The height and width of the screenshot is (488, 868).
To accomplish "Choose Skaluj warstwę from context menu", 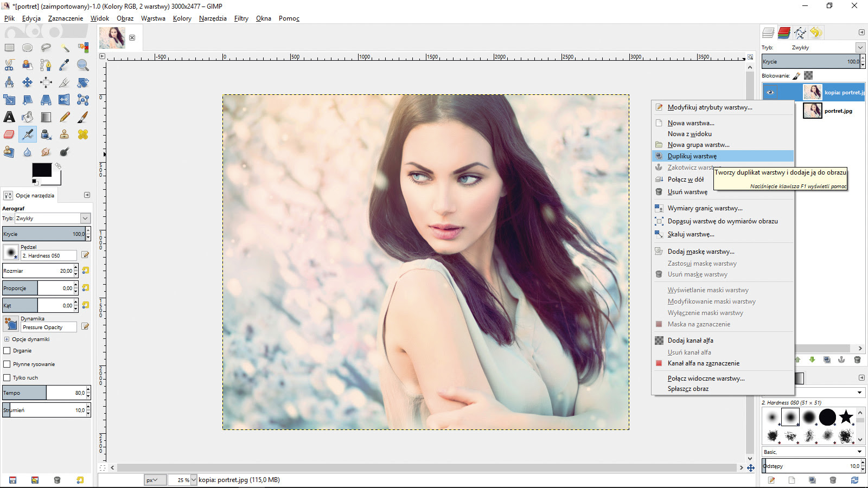I will click(723, 234).
